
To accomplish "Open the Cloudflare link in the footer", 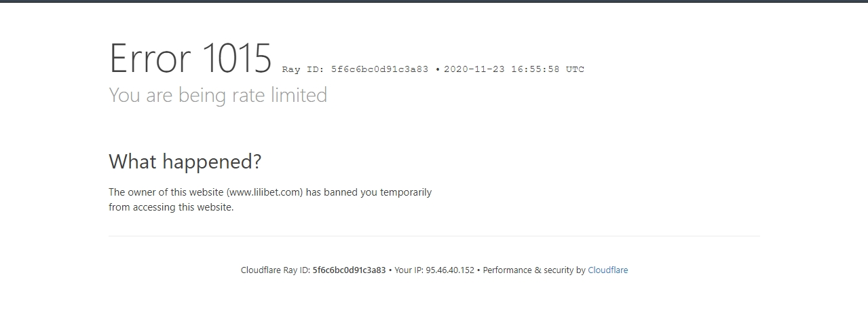I will pos(607,270).
